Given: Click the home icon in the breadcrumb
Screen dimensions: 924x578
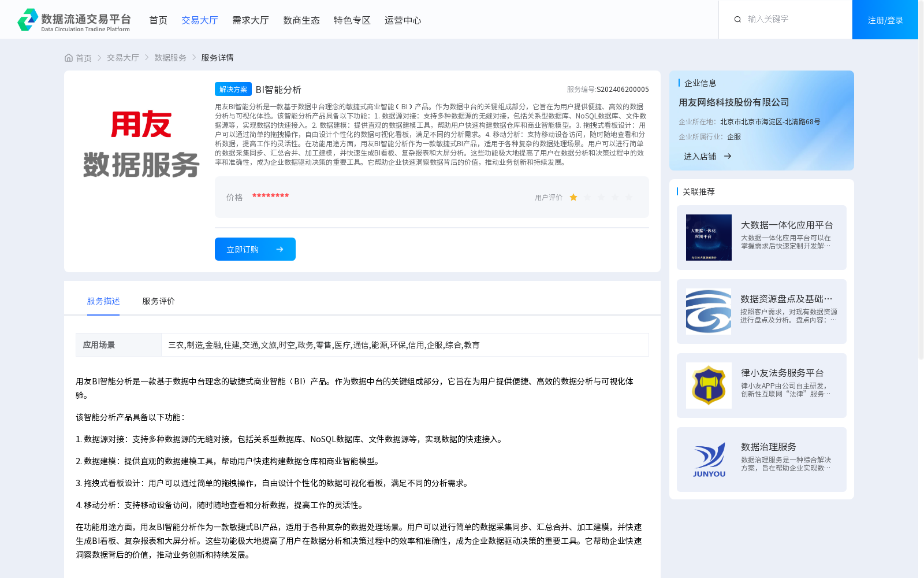Looking at the screenshot, I should [x=69, y=58].
